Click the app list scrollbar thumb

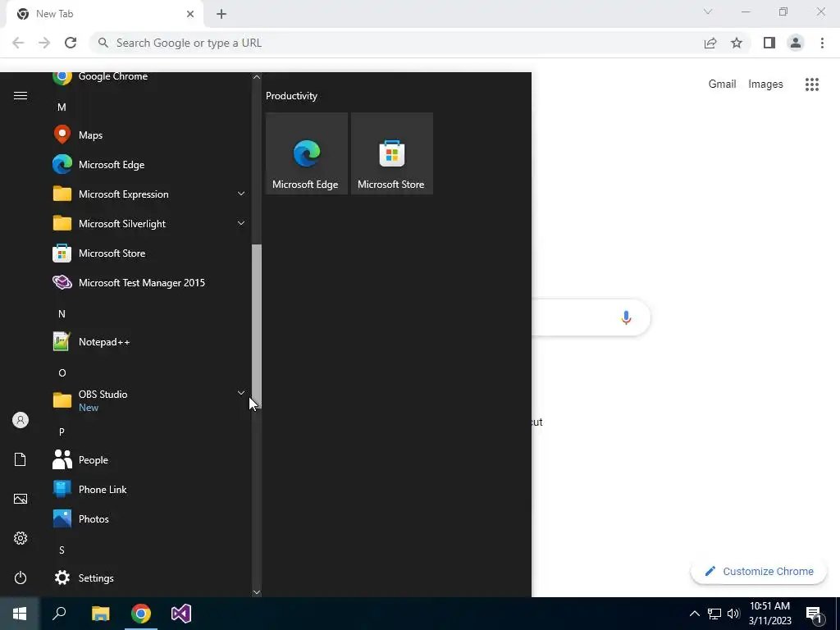coord(257,326)
